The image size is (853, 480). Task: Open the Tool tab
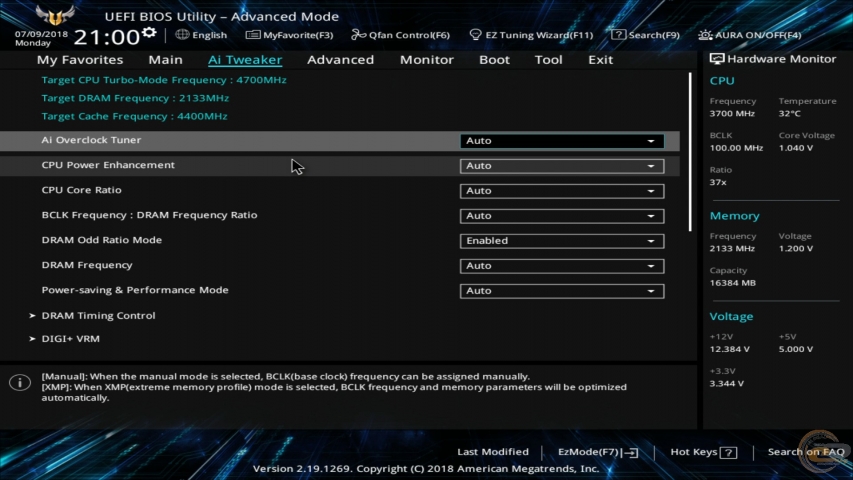click(548, 60)
